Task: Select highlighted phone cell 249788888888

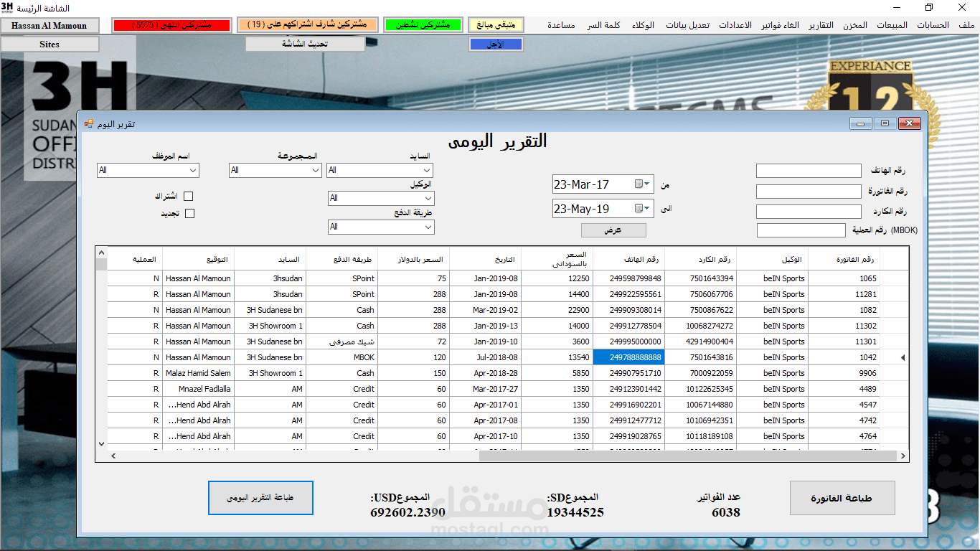Action: (628, 357)
